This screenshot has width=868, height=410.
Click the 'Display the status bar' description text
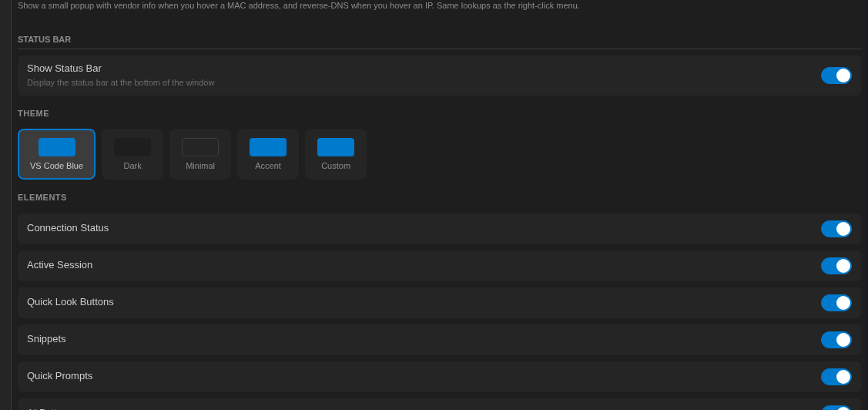pyautogui.click(x=121, y=82)
